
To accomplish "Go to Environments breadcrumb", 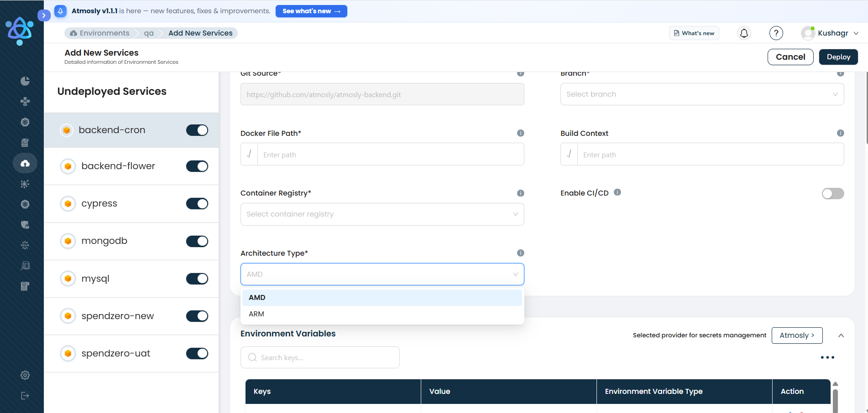I will [x=99, y=33].
